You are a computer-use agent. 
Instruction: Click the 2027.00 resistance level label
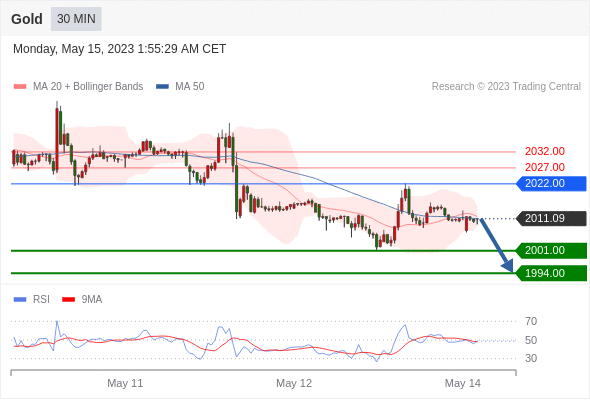544,167
